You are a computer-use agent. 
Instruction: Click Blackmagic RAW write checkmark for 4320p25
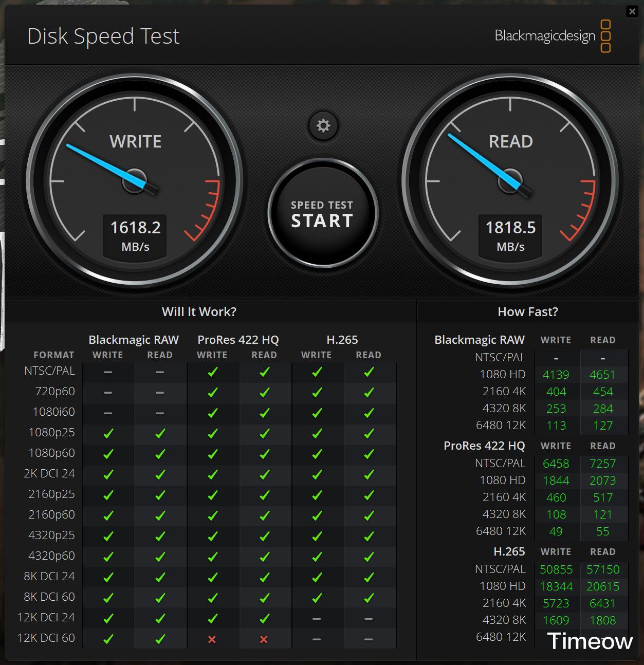(x=108, y=536)
